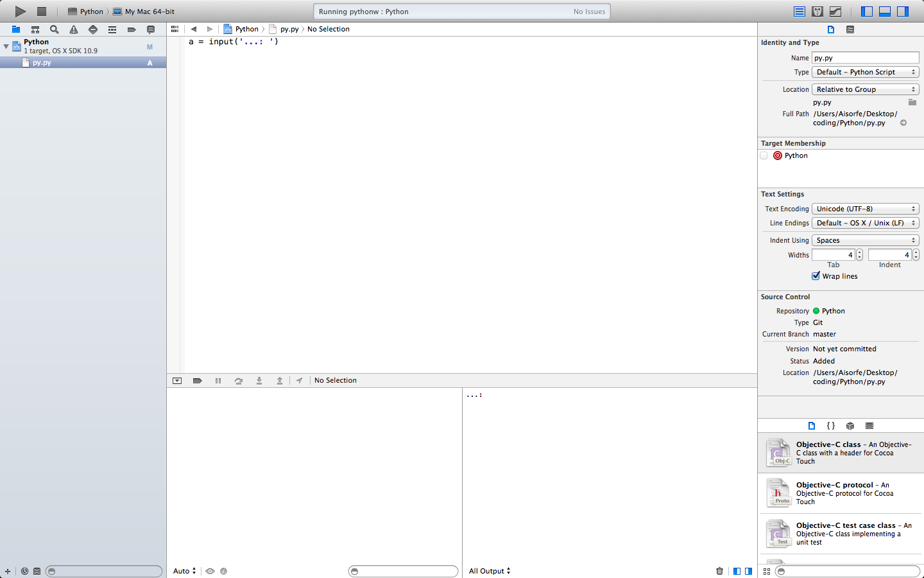Image resolution: width=924 pixels, height=578 pixels.
Task: Click Python project in the jump bar
Action: tap(241, 29)
